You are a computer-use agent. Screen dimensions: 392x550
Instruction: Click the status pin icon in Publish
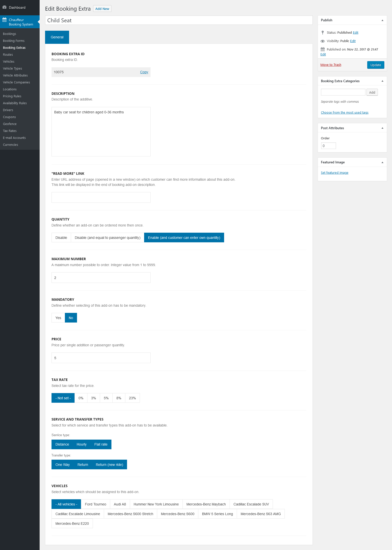tap(322, 33)
